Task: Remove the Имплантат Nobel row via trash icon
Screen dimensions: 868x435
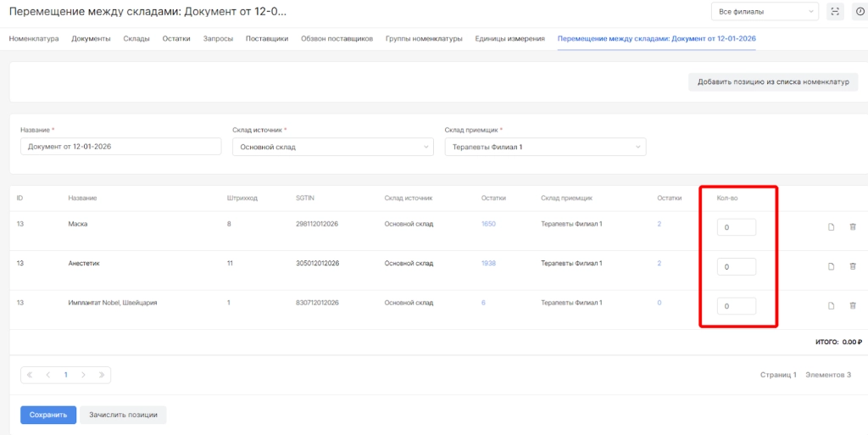Action: tap(853, 305)
